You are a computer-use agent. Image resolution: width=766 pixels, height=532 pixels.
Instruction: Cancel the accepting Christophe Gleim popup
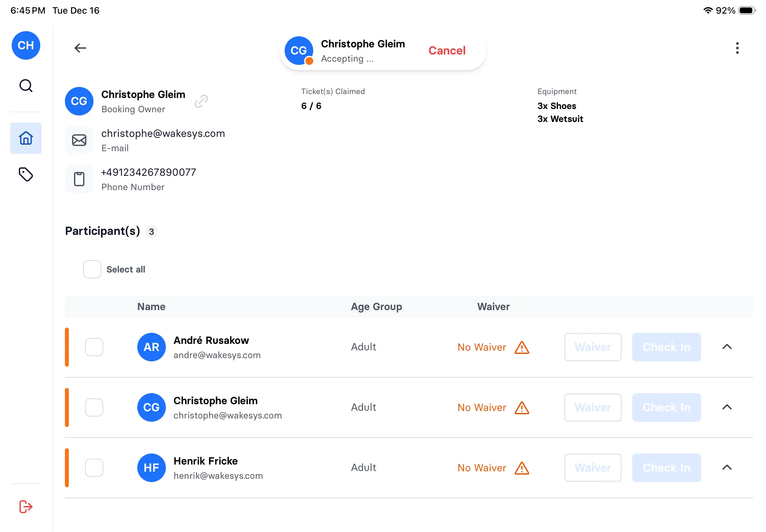pos(447,51)
